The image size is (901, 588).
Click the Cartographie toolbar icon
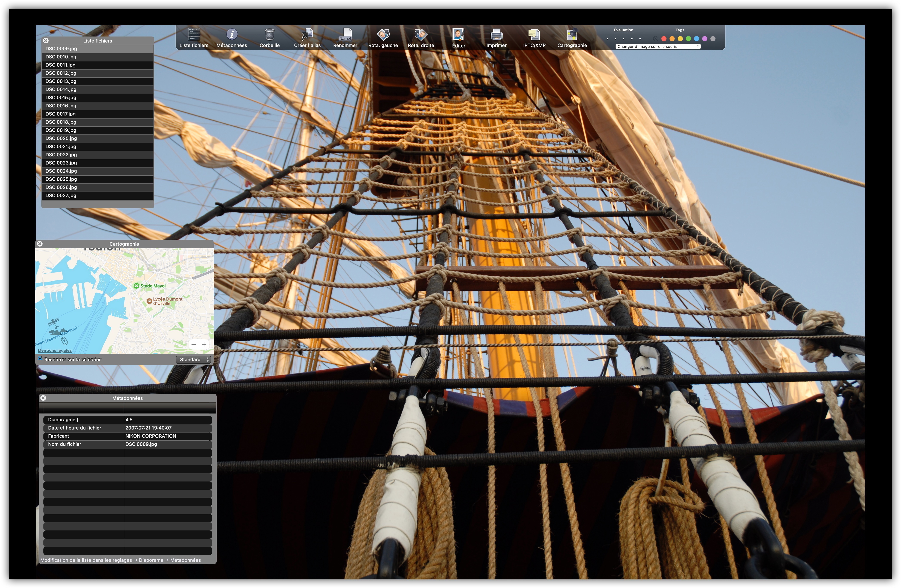pyautogui.click(x=572, y=35)
